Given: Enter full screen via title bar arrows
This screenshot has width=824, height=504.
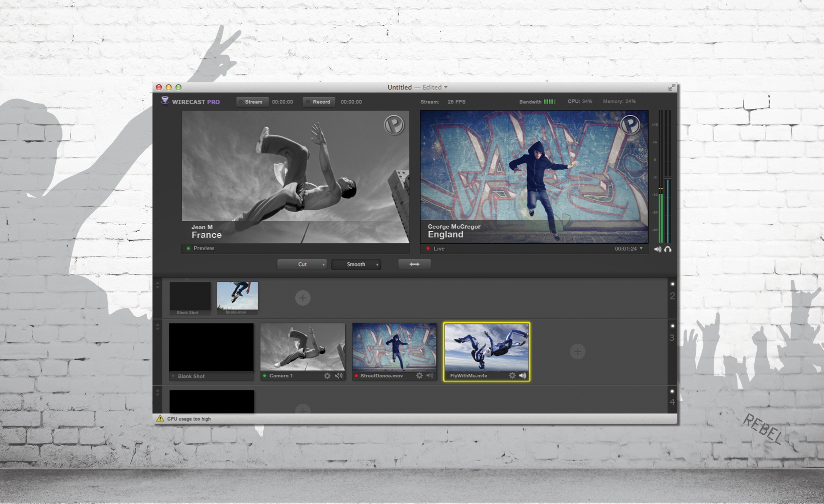Looking at the screenshot, I should click(x=672, y=87).
